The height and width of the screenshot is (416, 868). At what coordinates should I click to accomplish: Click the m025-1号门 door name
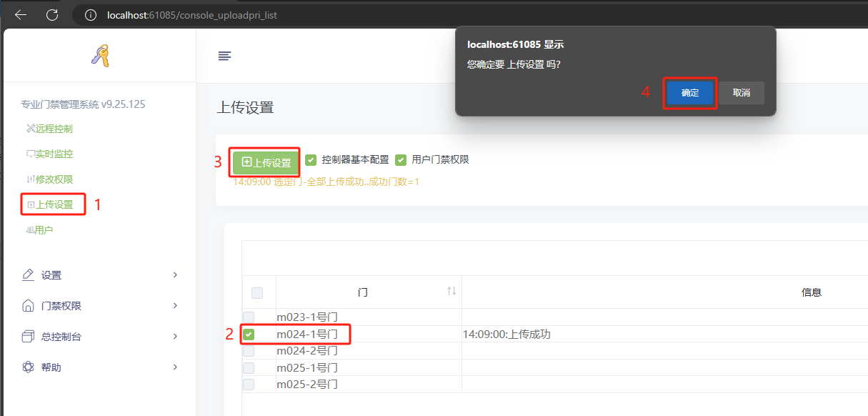tap(307, 367)
